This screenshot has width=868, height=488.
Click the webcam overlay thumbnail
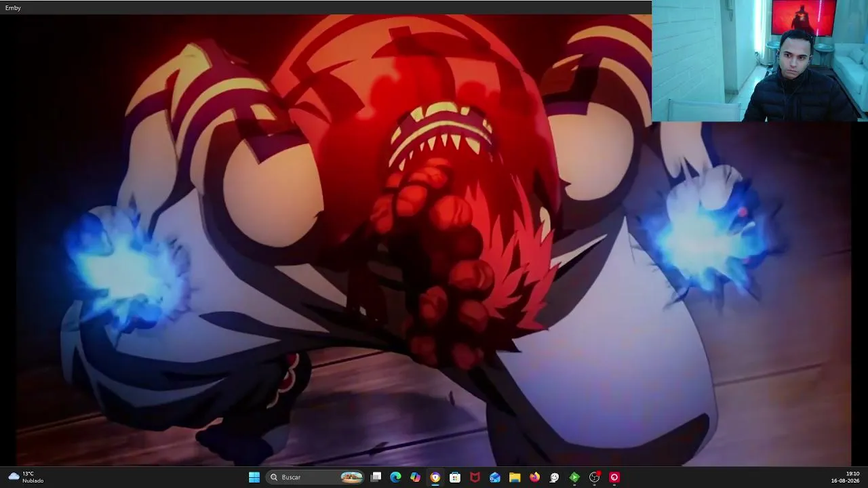(x=759, y=61)
